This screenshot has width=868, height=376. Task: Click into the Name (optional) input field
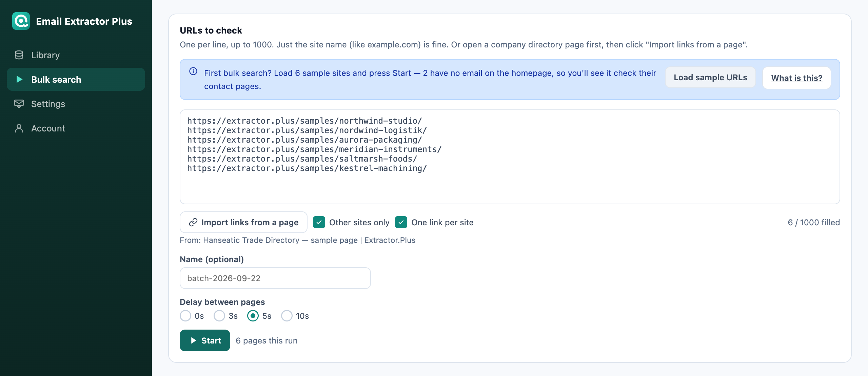tap(275, 278)
